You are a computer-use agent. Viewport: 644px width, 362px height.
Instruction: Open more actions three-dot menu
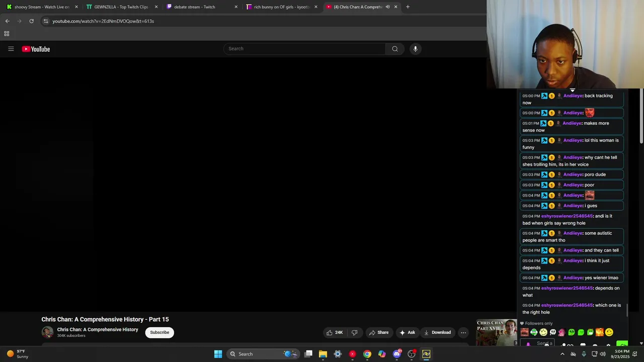(x=463, y=332)
